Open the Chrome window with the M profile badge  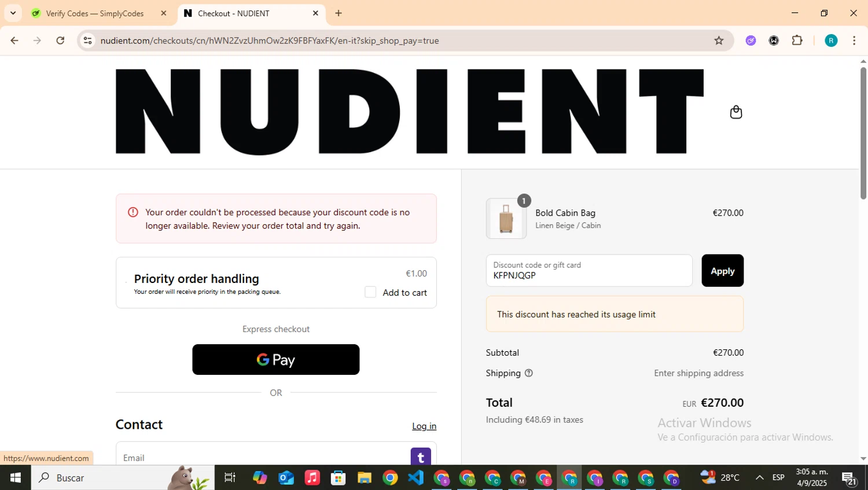pos(518,478)
